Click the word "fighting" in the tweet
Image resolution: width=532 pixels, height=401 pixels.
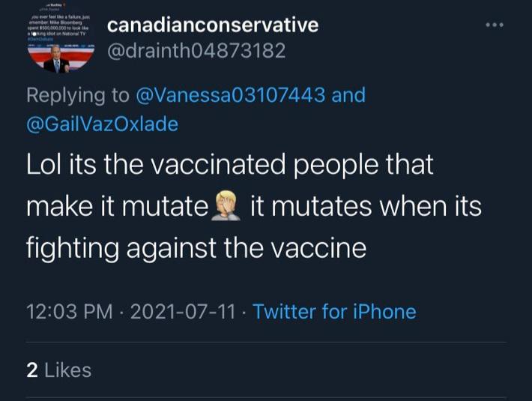tap(74, 247)
